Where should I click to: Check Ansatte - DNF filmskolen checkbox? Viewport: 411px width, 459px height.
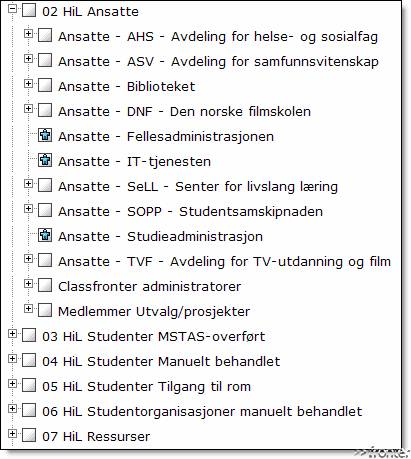point(45,110)
